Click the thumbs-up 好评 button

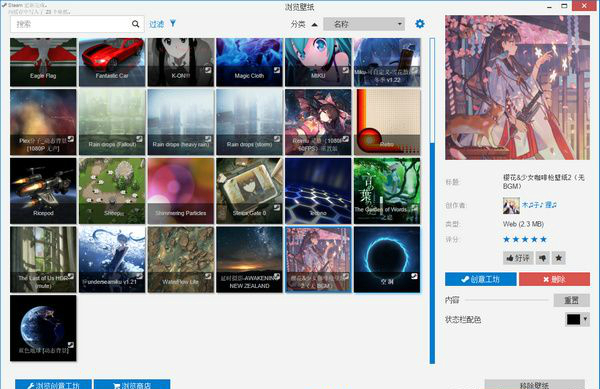518,258
